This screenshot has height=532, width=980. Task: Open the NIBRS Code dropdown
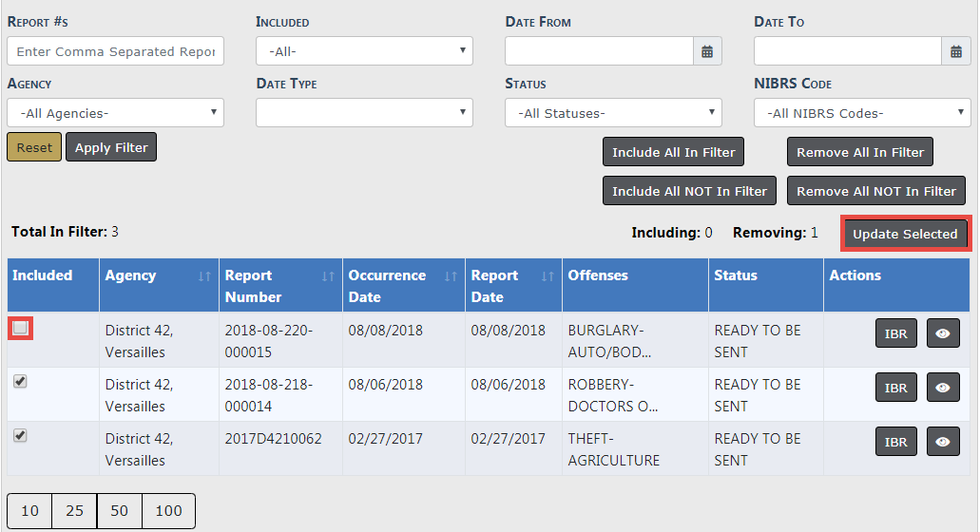[x=862, y=113]
